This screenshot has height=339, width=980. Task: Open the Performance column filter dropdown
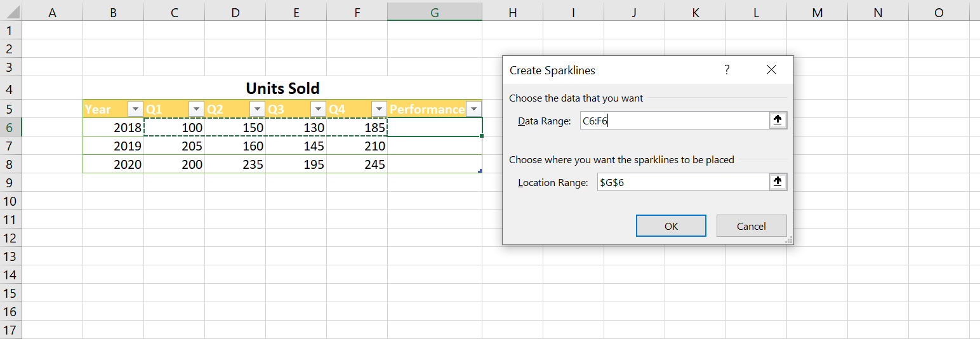(473, 109)
